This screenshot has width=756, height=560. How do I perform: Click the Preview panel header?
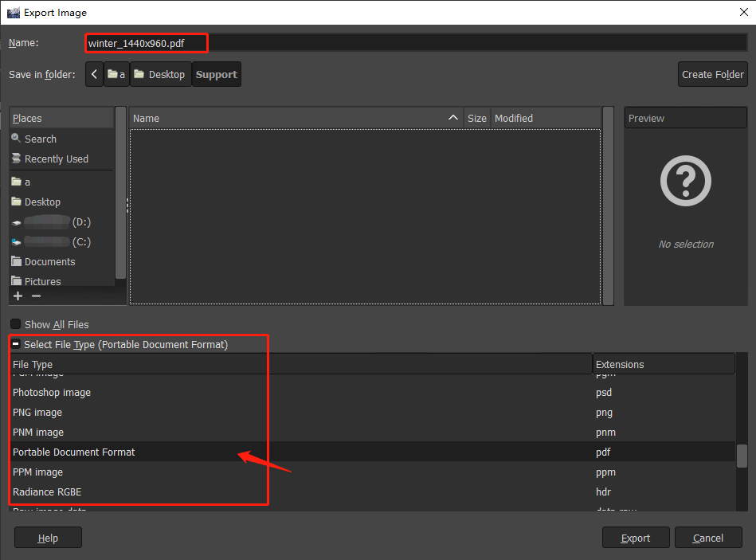point(686,118)
